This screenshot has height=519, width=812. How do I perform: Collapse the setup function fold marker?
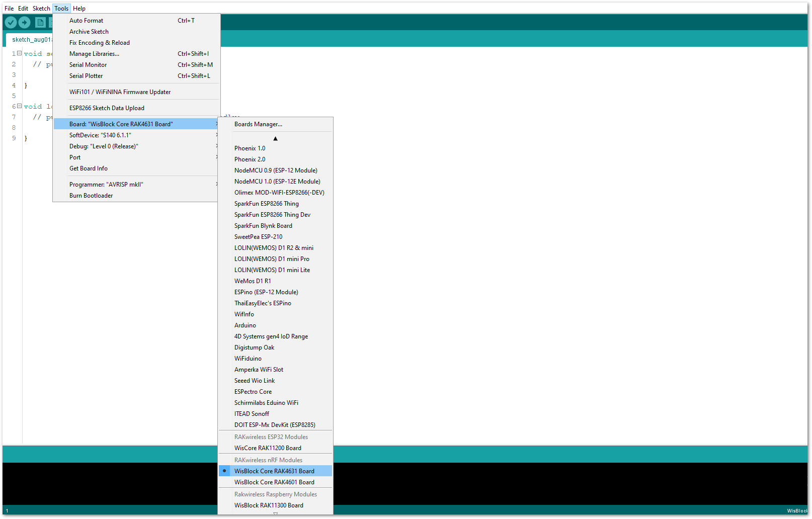pos(19,53)
